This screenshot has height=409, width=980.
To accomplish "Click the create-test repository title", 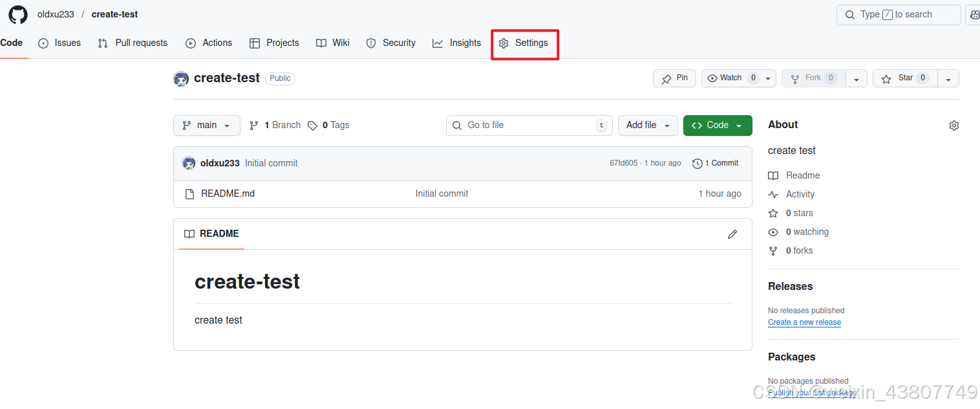I will (227, 78).
